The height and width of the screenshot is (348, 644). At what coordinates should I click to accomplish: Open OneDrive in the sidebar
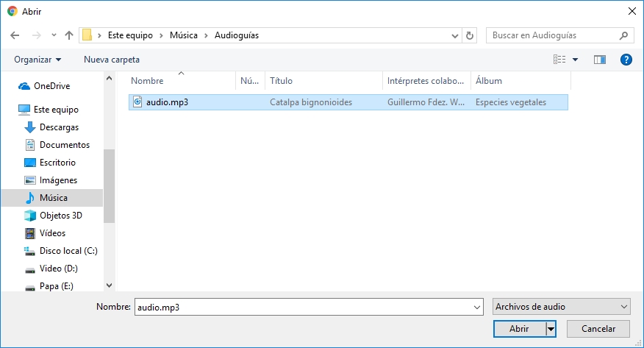(x=51, y=86)
